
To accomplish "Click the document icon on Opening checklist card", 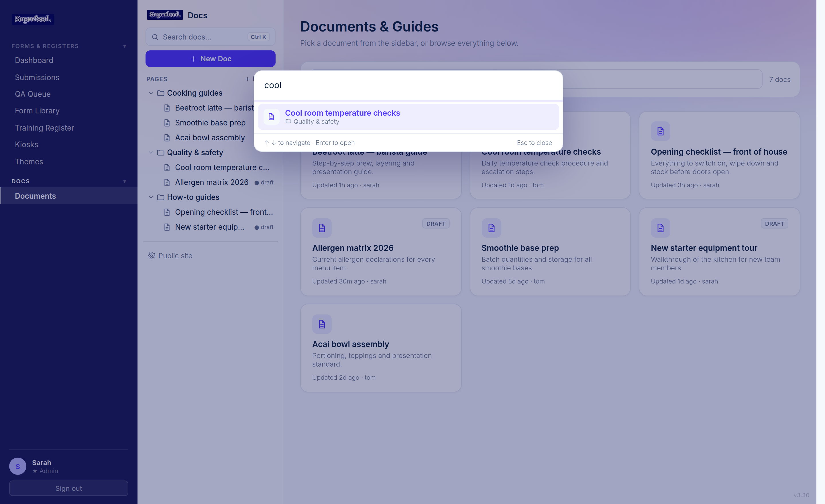I will pyautogui.click(x=660, y=131).
